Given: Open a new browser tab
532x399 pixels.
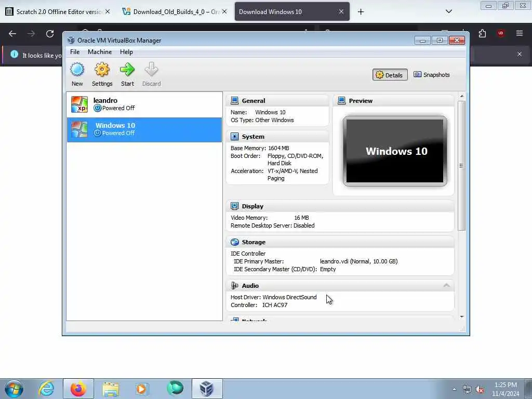Looking at the screenshot, I should (x=361, y=12).
